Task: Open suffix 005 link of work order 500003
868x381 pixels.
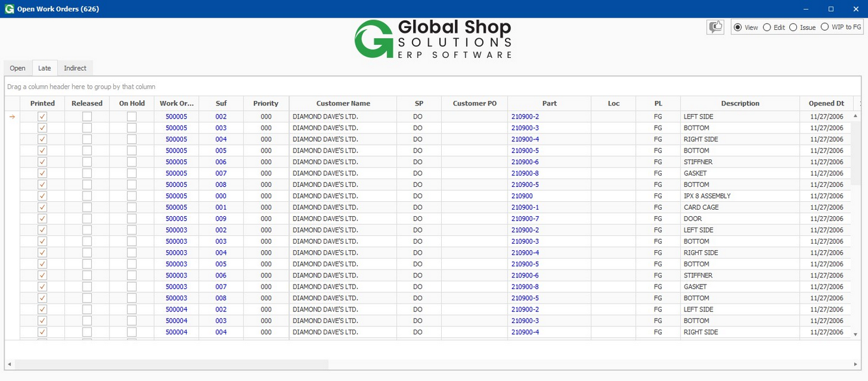Action: pos(221,264)
